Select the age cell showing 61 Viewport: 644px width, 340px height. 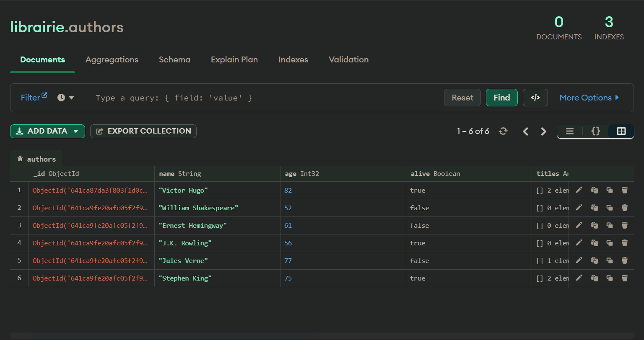coord(343,225)
